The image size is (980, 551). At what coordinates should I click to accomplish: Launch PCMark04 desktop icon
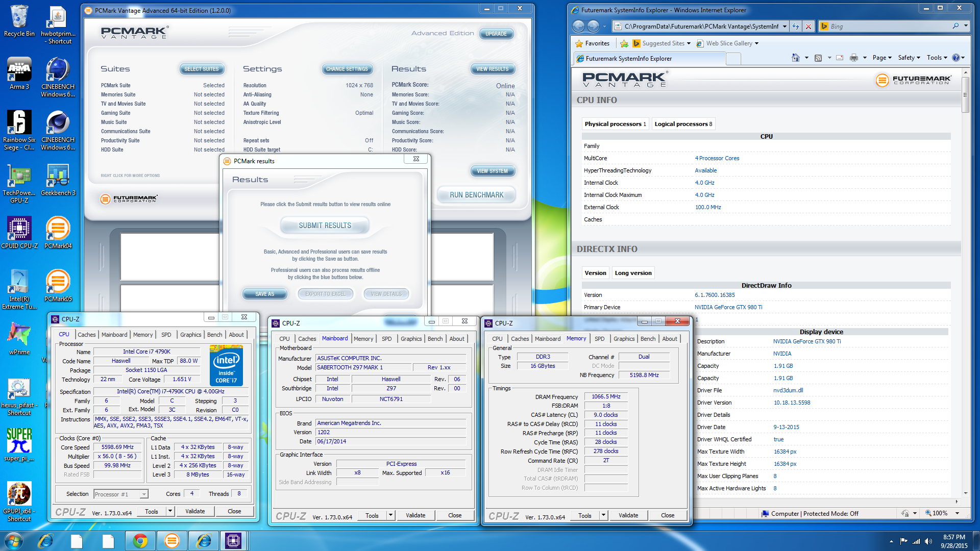58,232
